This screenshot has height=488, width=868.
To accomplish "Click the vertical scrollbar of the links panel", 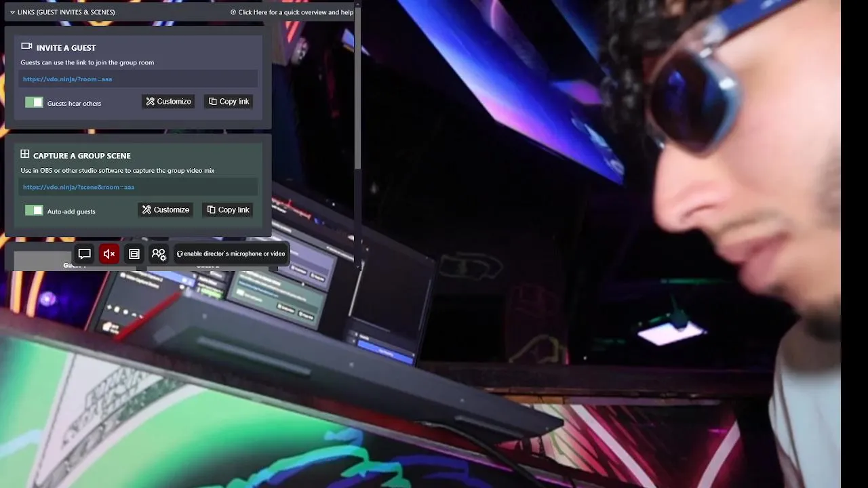I will click(357, 88).
